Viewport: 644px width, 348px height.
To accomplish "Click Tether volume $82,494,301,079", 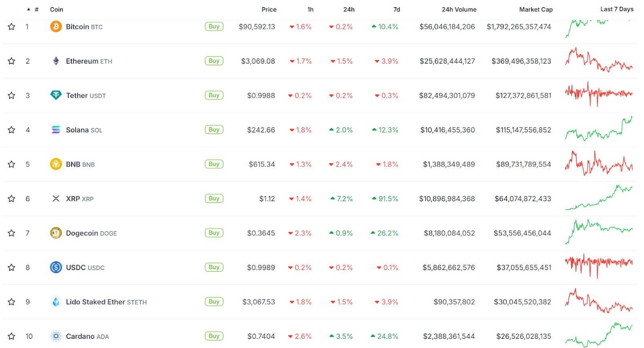I will [447, 95].
